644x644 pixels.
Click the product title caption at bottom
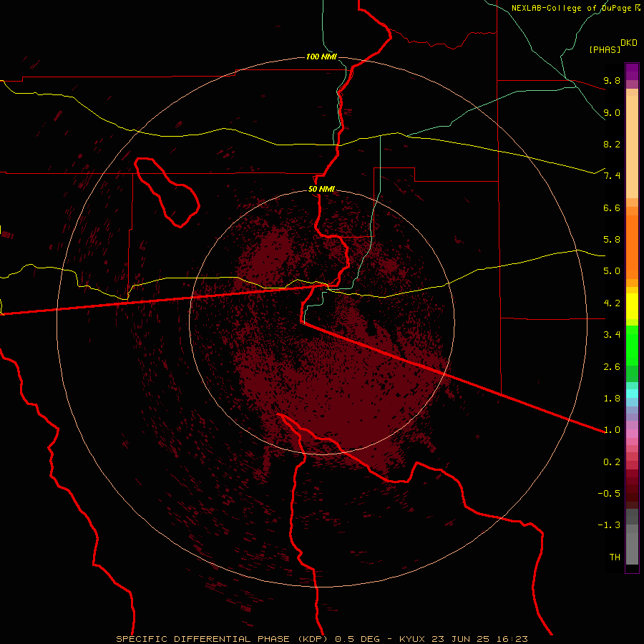(x=321, y=639)
